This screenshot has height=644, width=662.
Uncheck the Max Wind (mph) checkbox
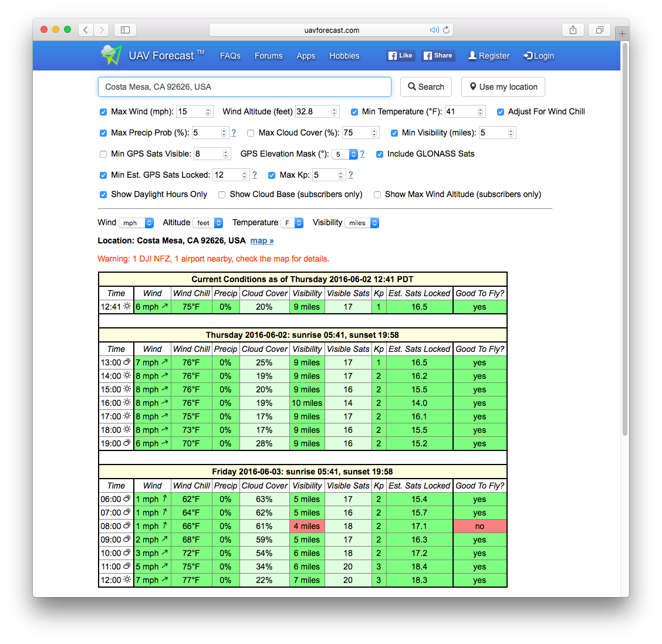(x=103, y=112)
